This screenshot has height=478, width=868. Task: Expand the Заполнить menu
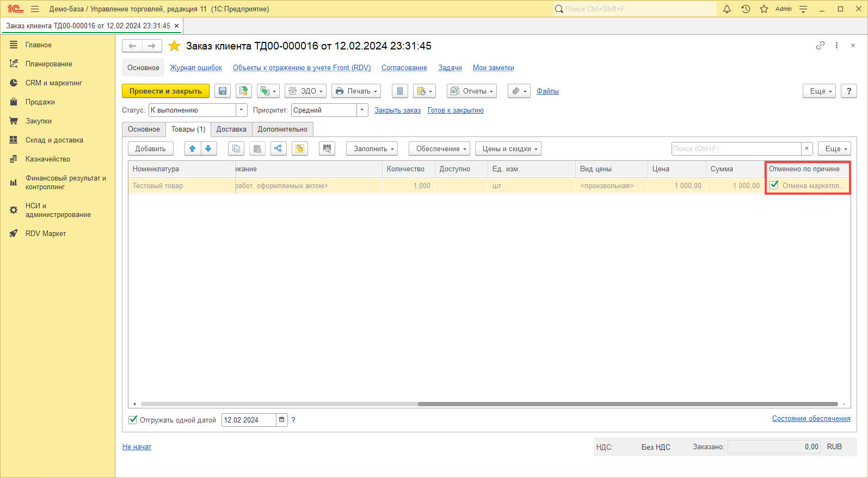click(x=372, y=149)
